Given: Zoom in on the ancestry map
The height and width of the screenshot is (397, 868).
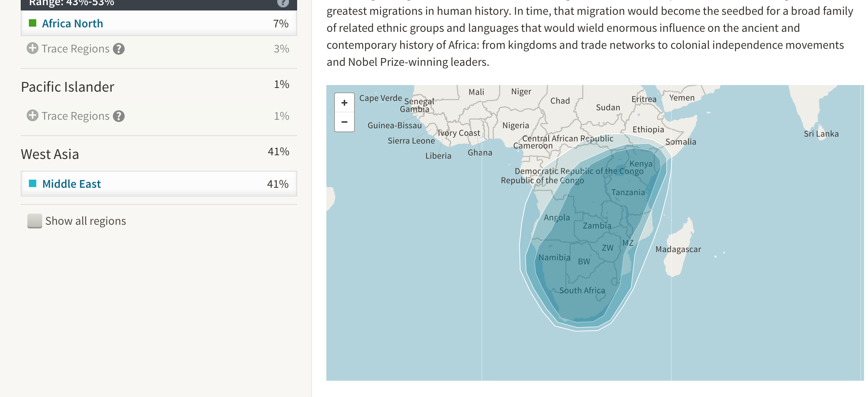Looking at the screenshot, I should [x=344, y=103].
